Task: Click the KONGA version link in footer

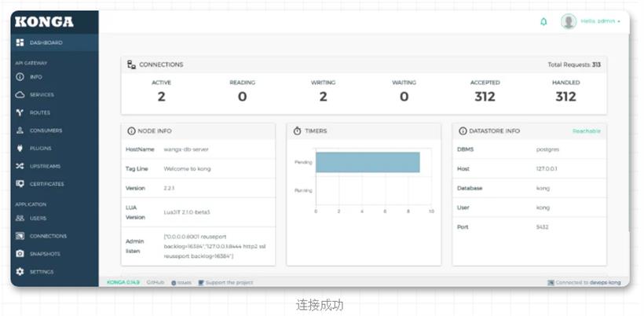Action: coord(123,282)
